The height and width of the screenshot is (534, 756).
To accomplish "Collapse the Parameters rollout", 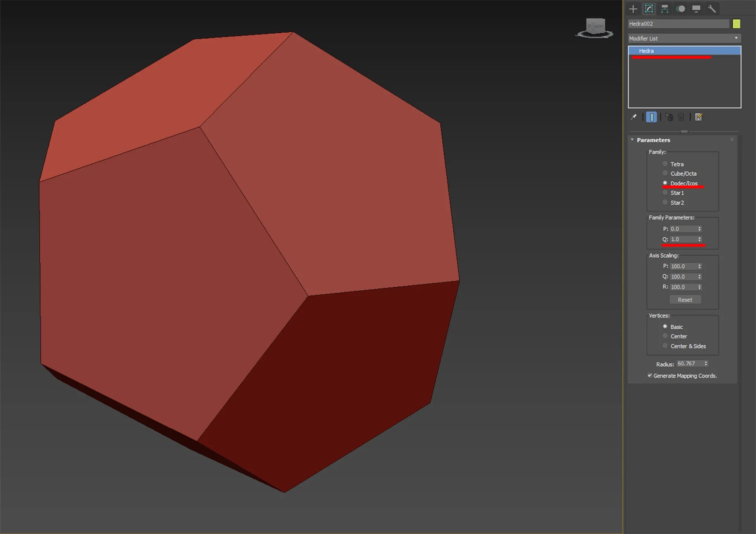I will pyautogui.click(x=653, y=140).
